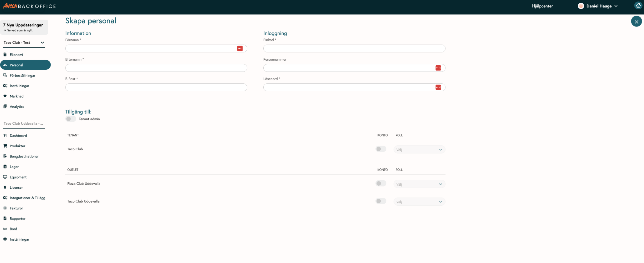Click the Ekonomi sidebar icon
The image size is (644, 263).
click(x=5, y=55)
